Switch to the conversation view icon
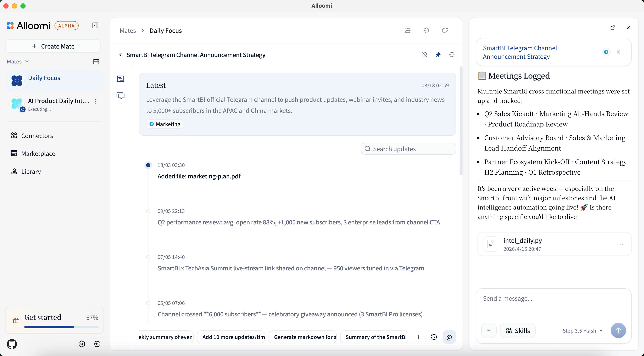Viewport: 644px width, 356px height. click(x=121, y=96)
